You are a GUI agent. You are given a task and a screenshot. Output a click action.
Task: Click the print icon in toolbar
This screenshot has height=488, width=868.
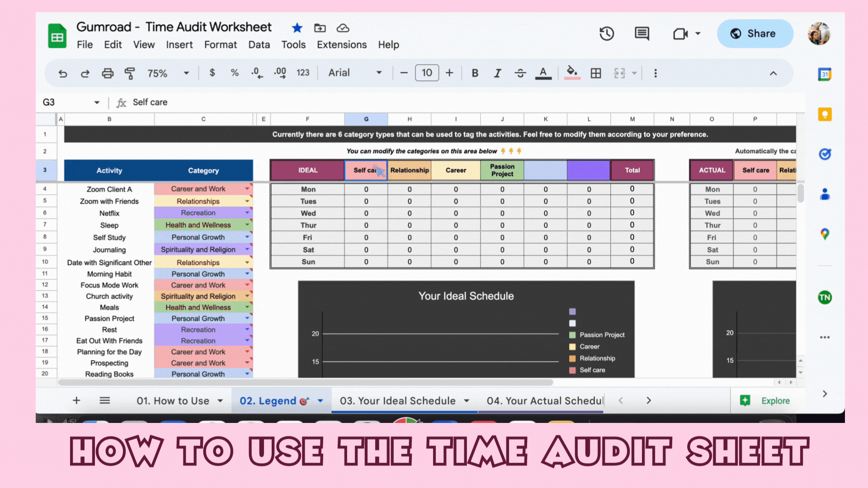click(x=108, y=73)
